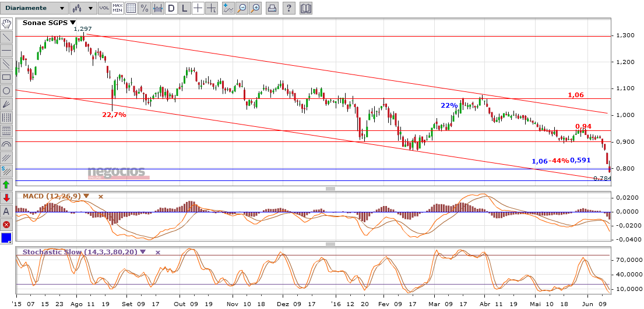
Task: Open the Sonae SGPS symbol dropdown
Action: click(73, 23)
